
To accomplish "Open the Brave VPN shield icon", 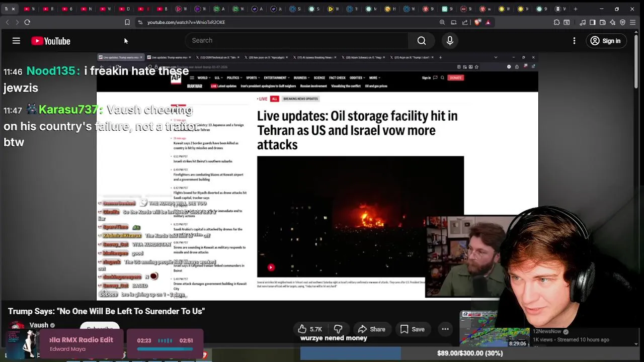I will click(623, 22).
